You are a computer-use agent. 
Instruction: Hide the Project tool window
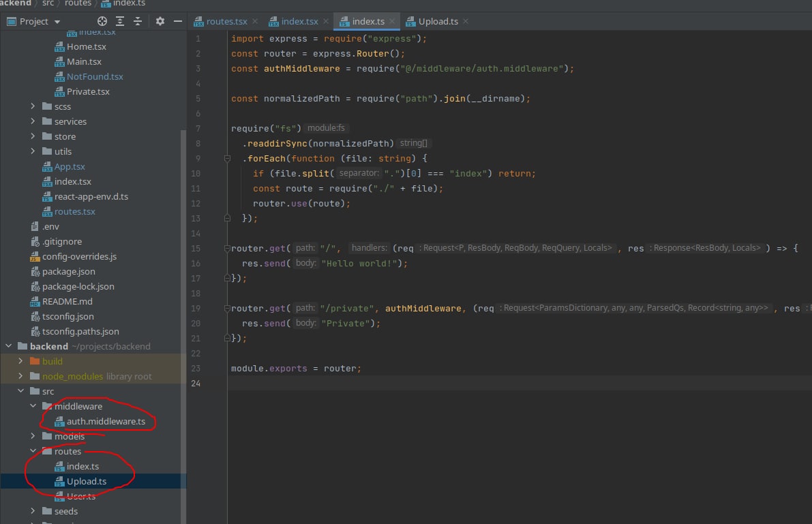click(177, 21)
